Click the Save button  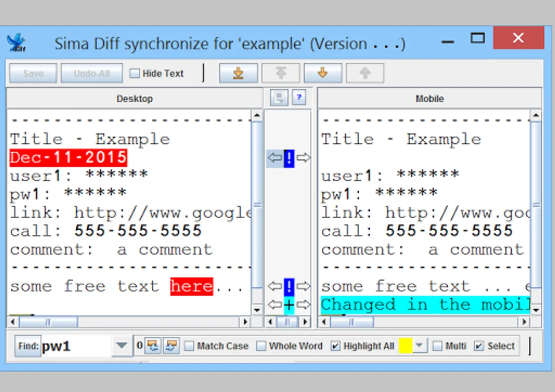coord(33,73)
